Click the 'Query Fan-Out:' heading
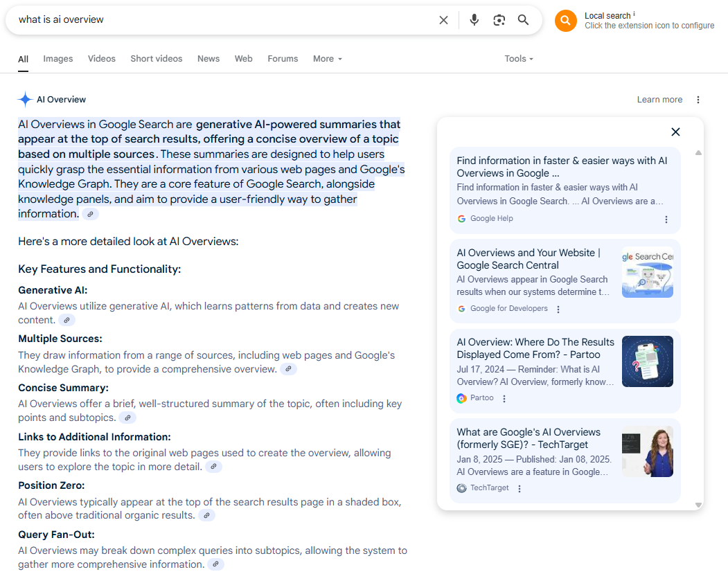 coord(56,535)
